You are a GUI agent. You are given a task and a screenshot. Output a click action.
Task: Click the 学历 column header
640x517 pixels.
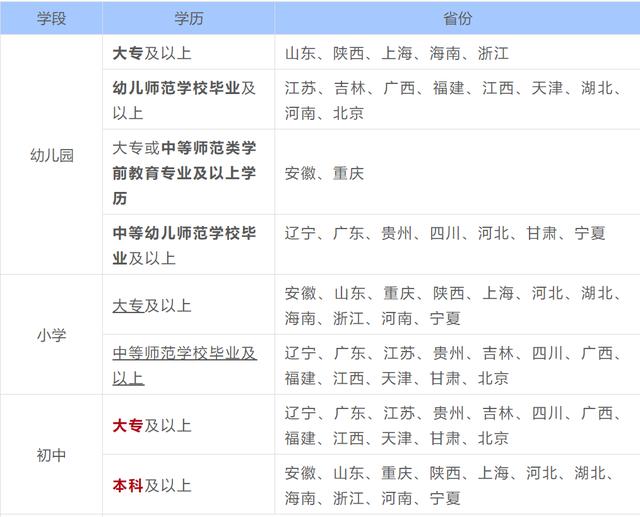(x=189, y=18)
